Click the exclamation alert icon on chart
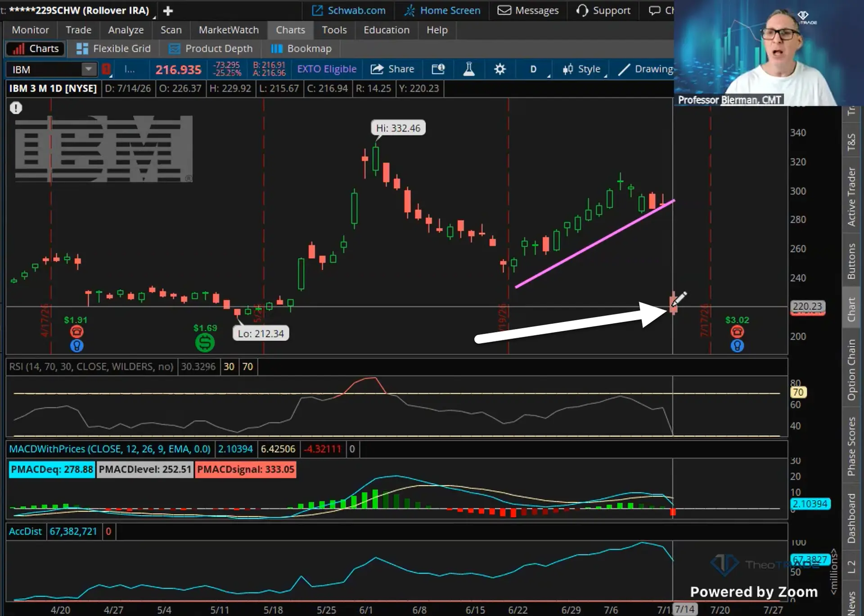 (x=16, y=108)
